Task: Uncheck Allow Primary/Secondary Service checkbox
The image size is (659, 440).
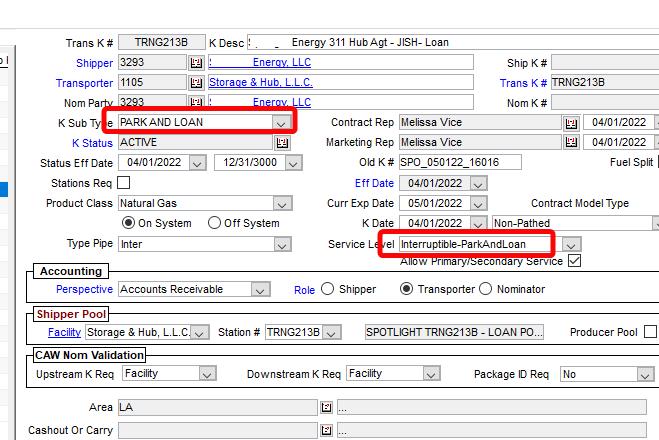Action: pyautogui.click(x=574, y=261)
